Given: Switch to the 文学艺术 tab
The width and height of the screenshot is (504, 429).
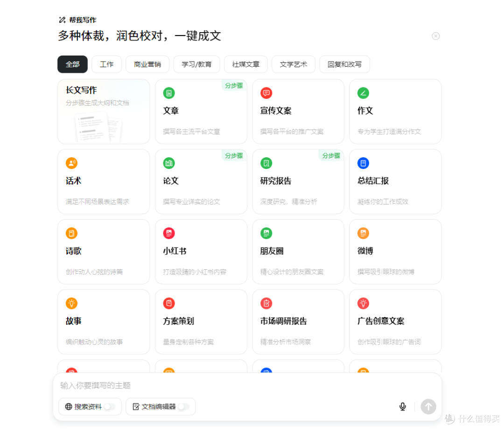Looking at the screenshot, I should point(294,64).
